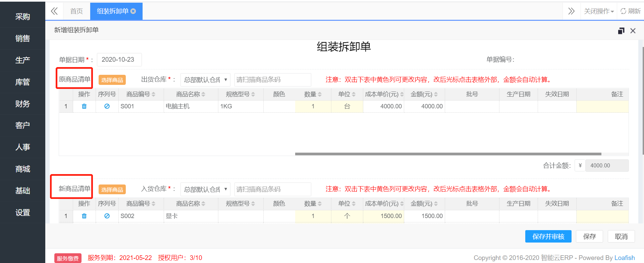Click 备注 cell of S002 row
The height and width of the screenshot is (263, 644).
[602, 216]
